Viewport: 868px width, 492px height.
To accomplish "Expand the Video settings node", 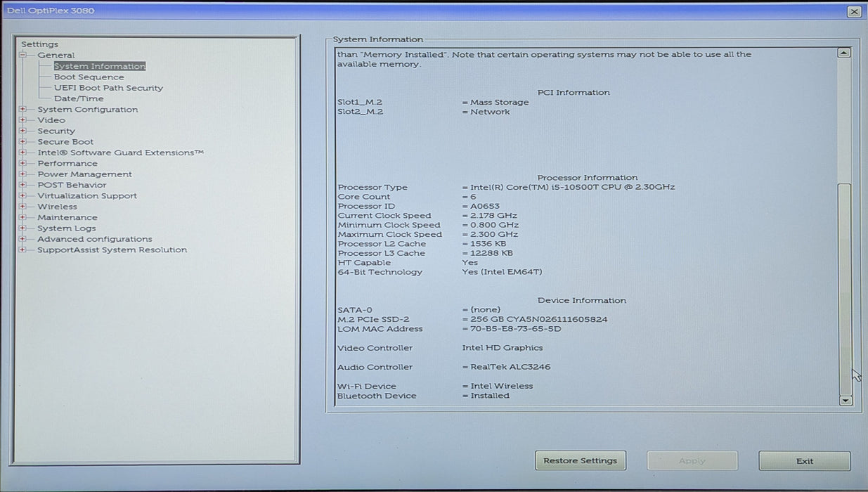I will coord(23,120).
